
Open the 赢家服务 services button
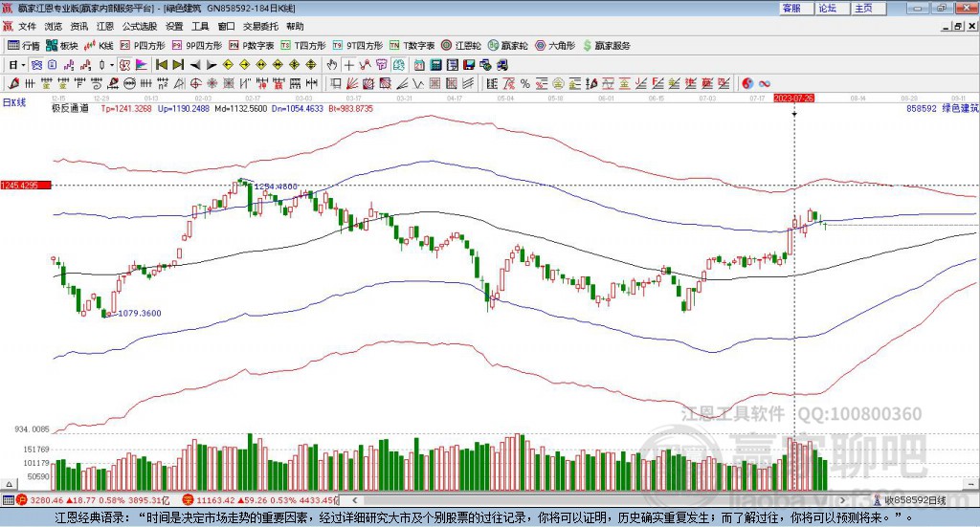(x=607, y=45)
